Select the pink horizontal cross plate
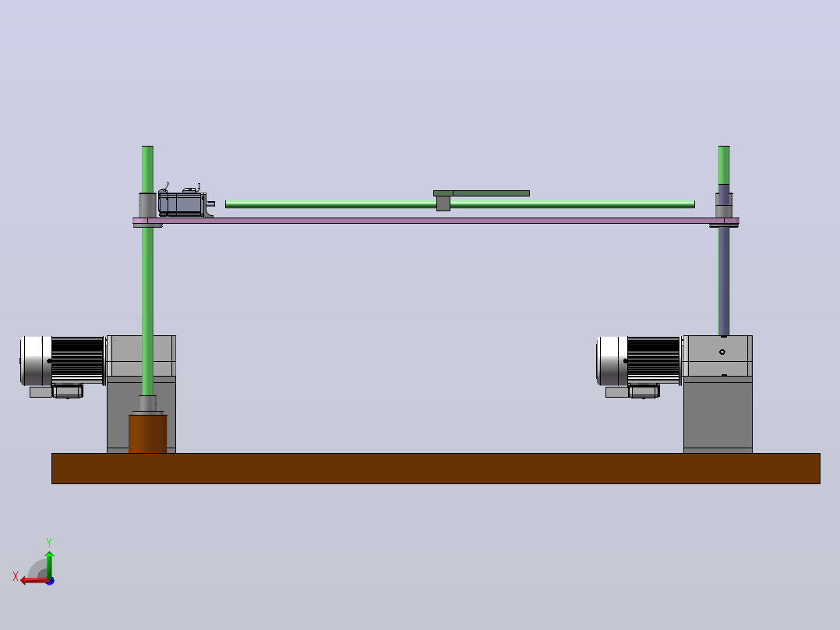This screenshot has height=630, width=840. click(436, 221)
